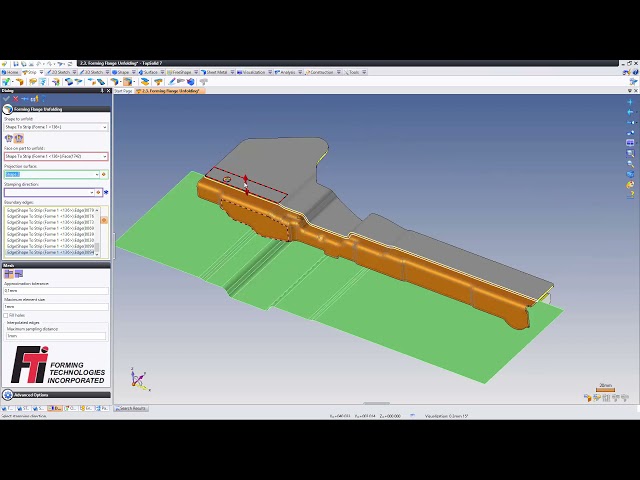Click the XYZ coordinate axes triad in the viewport
Viewport: 640px width, 480px height.
click(138, 379)
